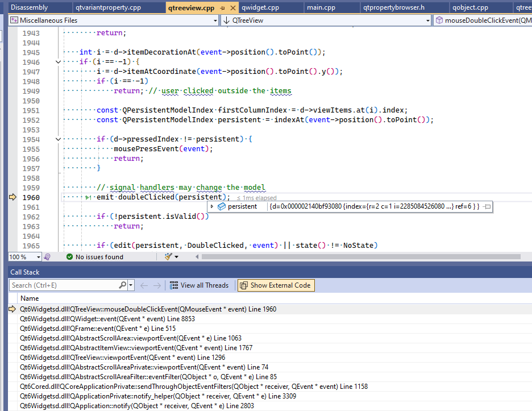The height and width of the screenshot is (411, 532).
Task: Toggle pin on qtreeview.cpp tab
Action: (x=223, y=8)
